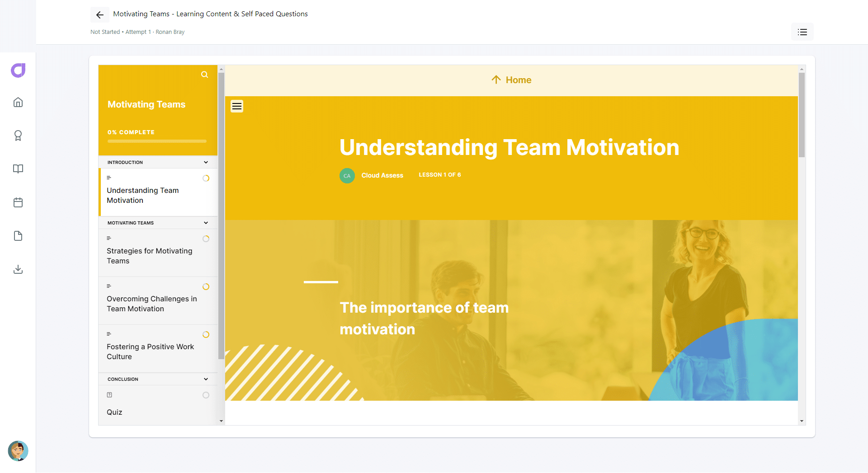
Task: Click the "Understanding Team Motivation" main heading
Action: [509, 147]
